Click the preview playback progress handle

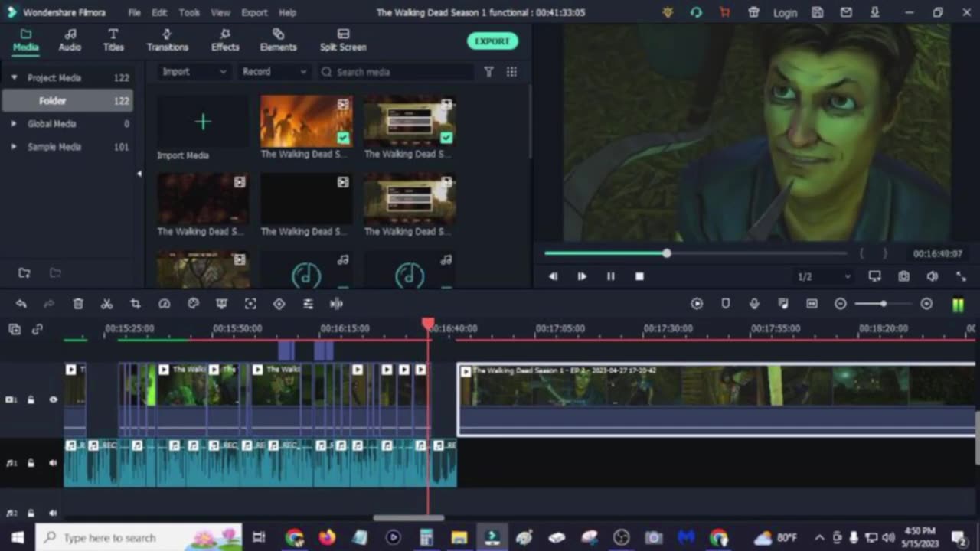pyautogui.click(x=666, y=253)
